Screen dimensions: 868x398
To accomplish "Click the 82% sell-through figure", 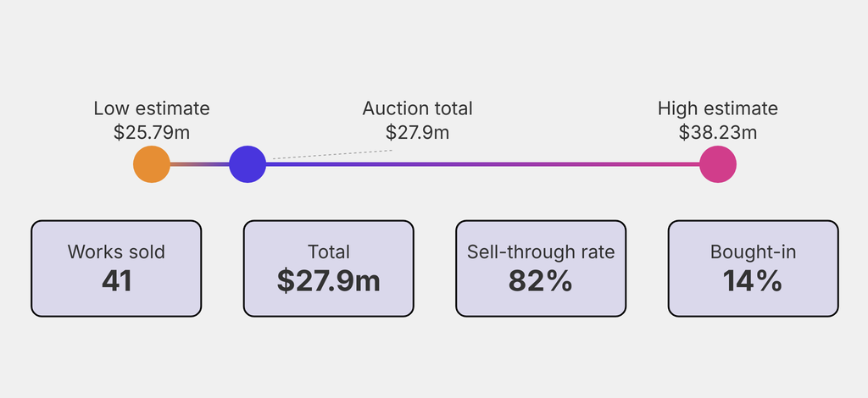I will point(541,281).
